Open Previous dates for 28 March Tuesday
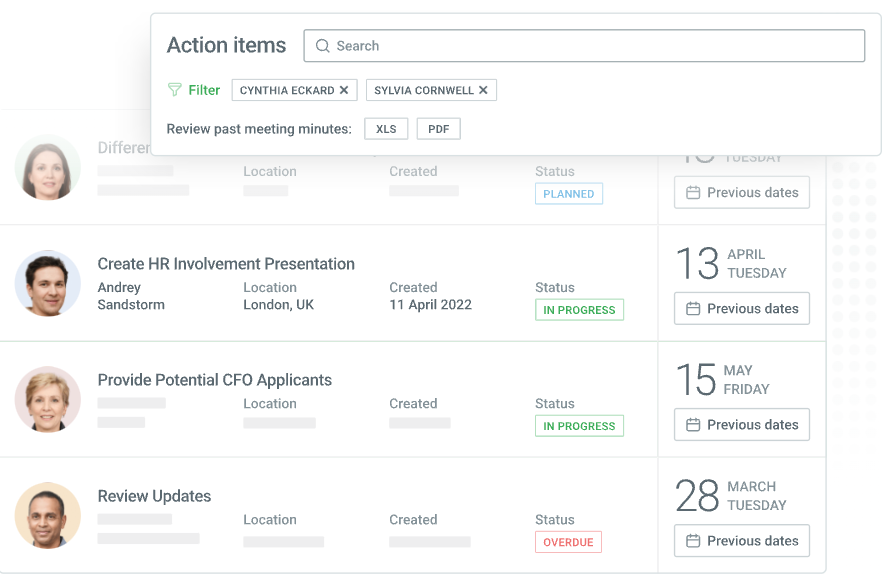 point(742,541)
